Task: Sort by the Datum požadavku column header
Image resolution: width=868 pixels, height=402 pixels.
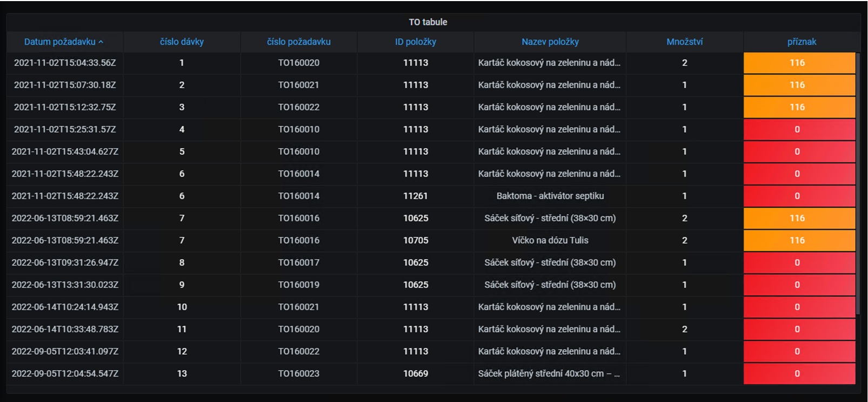Action: 59,42
